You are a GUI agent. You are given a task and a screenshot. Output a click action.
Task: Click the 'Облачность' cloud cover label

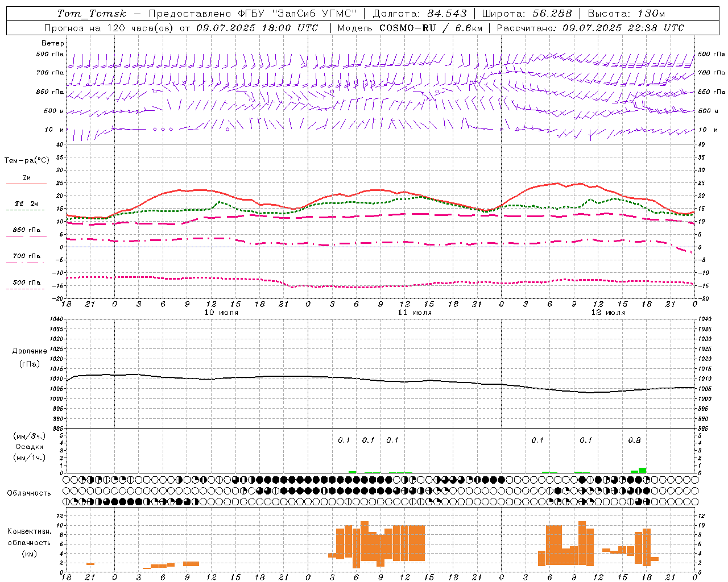click(29, 493)
